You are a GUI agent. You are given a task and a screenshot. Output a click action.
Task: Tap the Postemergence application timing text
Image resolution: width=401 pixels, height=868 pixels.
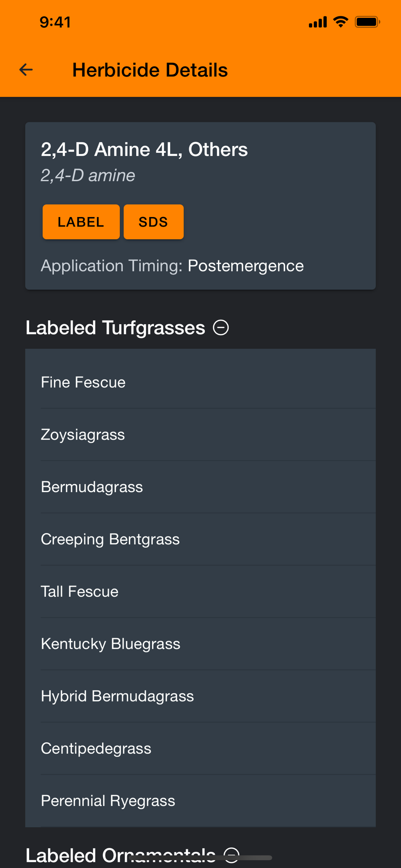click(246, 266)
